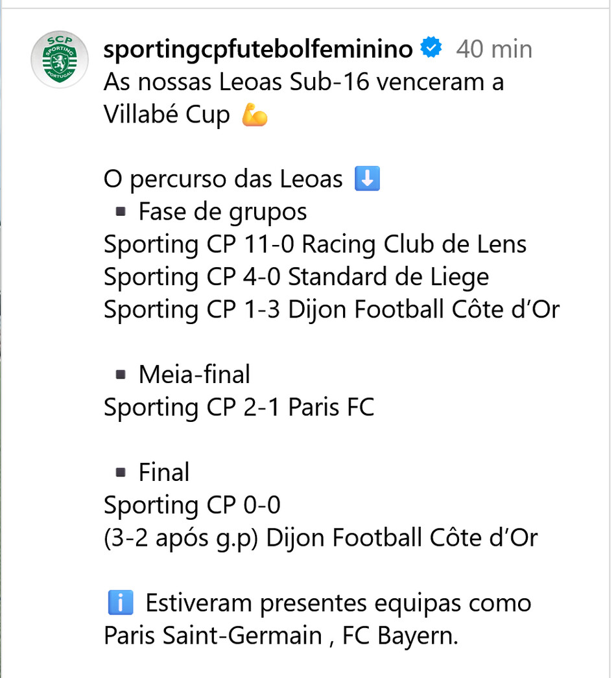616x678 pixels.
Task: Click the flexed biceps emoji
Action: pos(254,116)
